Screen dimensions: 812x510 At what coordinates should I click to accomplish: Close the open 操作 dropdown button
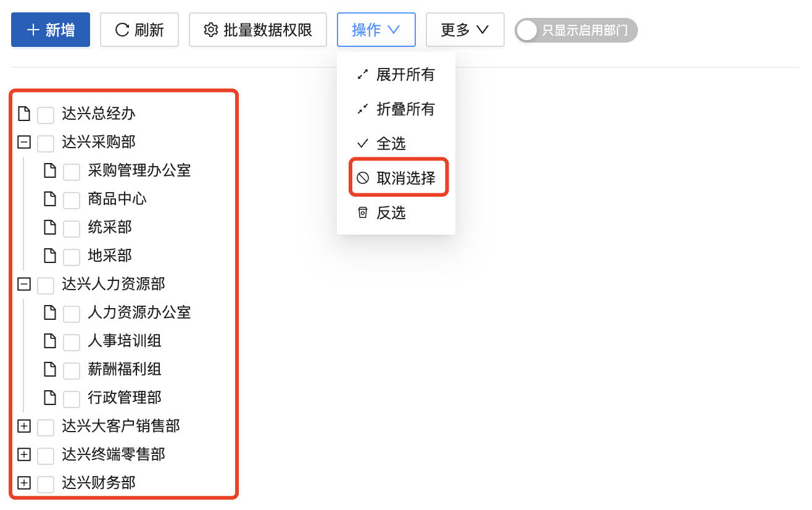[x=376, y=30]
